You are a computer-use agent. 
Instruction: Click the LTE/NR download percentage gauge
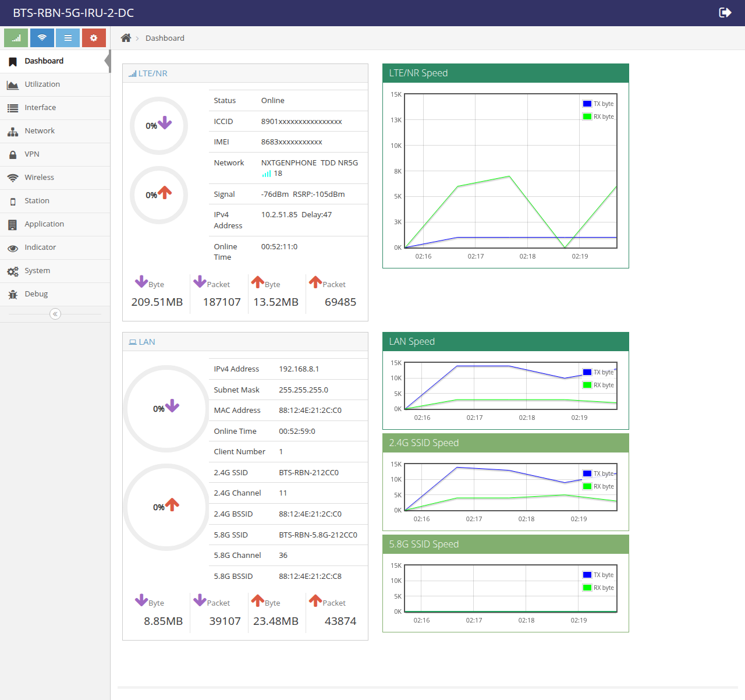point(159,125)
